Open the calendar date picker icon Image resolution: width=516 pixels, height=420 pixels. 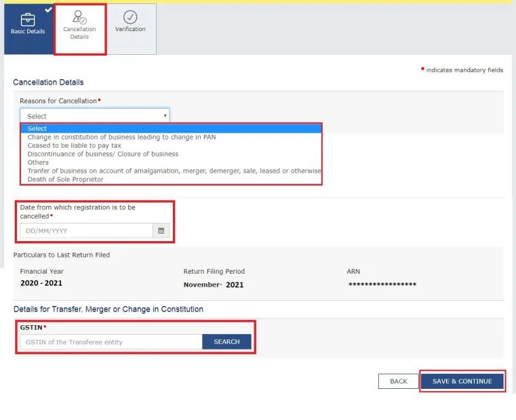pos(161,230)
